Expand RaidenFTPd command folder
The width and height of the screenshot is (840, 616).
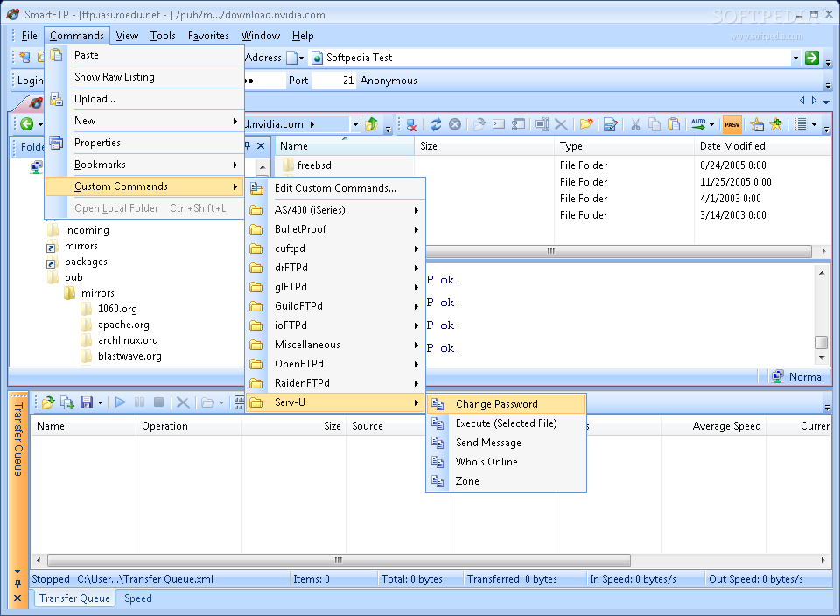[335, 383]
